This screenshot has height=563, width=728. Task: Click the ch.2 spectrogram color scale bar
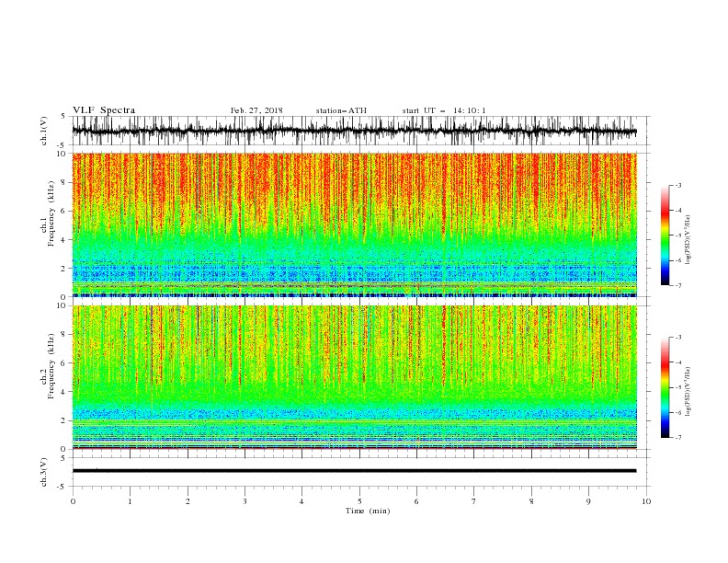pos(665,387)
